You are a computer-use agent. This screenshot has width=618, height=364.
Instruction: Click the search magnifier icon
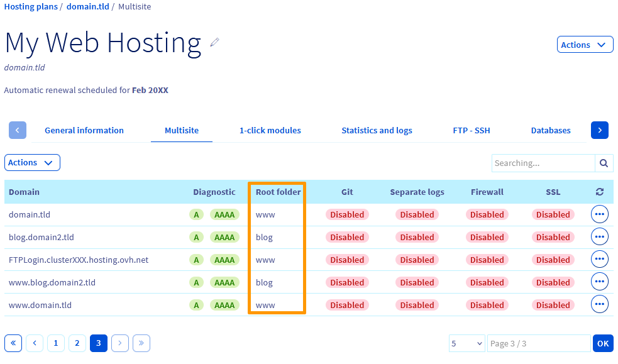[604, 163]
